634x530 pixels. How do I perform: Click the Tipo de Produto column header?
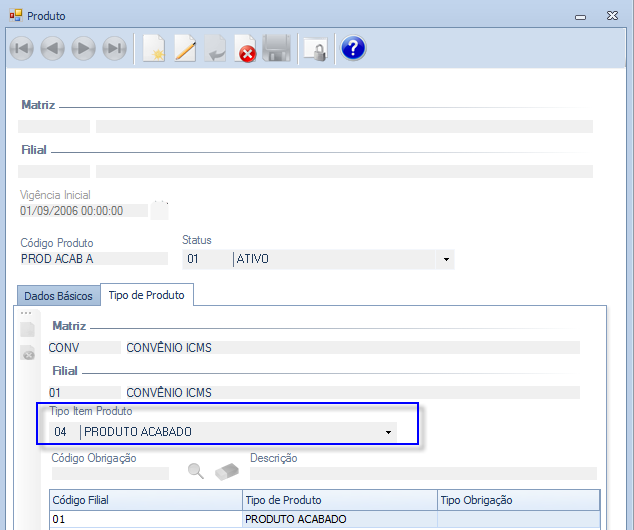click(340, 500)
